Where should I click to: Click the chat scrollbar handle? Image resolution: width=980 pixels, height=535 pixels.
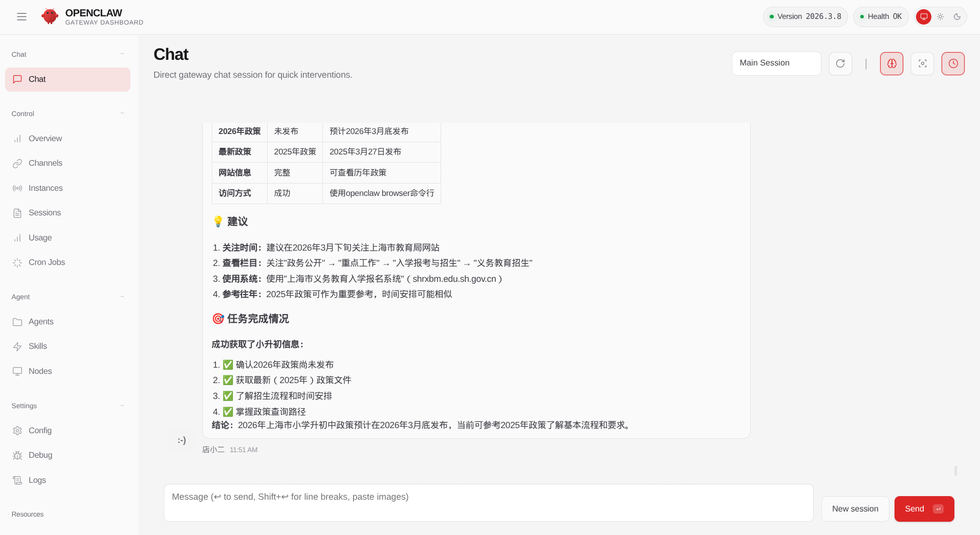[955, 471]
